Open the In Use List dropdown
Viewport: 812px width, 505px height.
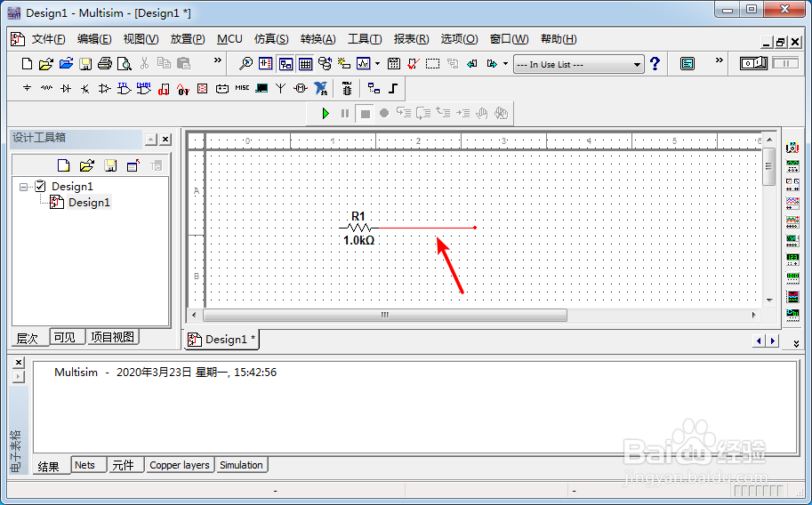click(x=579, y=64)
